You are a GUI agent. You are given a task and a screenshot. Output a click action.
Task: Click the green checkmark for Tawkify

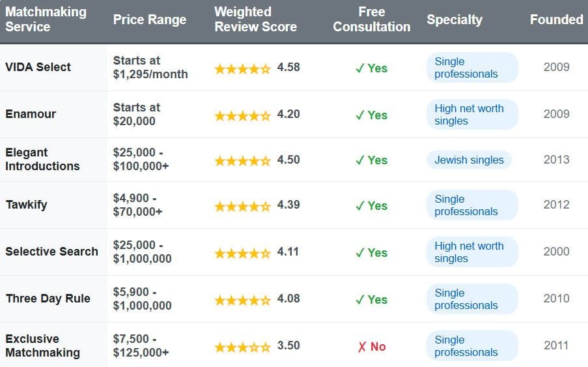[360, 206]
